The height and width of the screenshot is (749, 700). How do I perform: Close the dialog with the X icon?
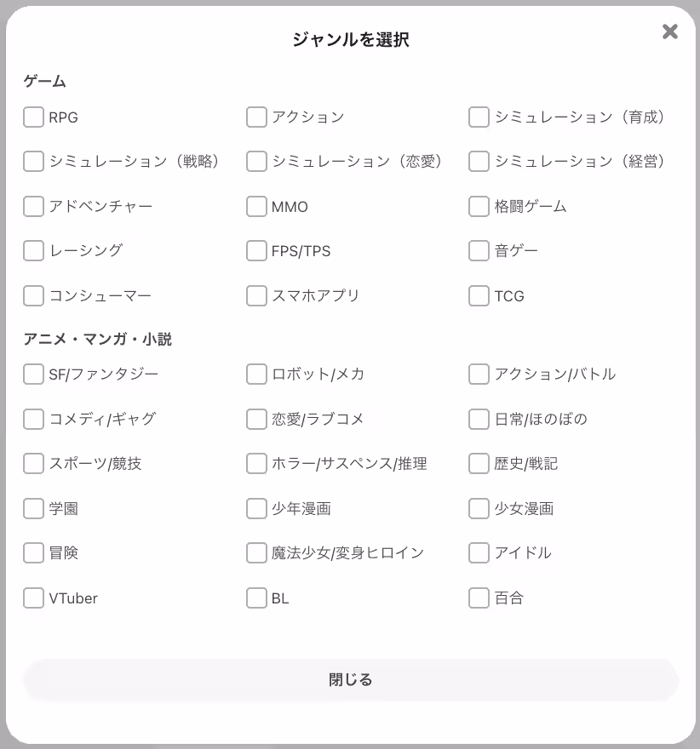pyautogui.click(x=669, y=32)
